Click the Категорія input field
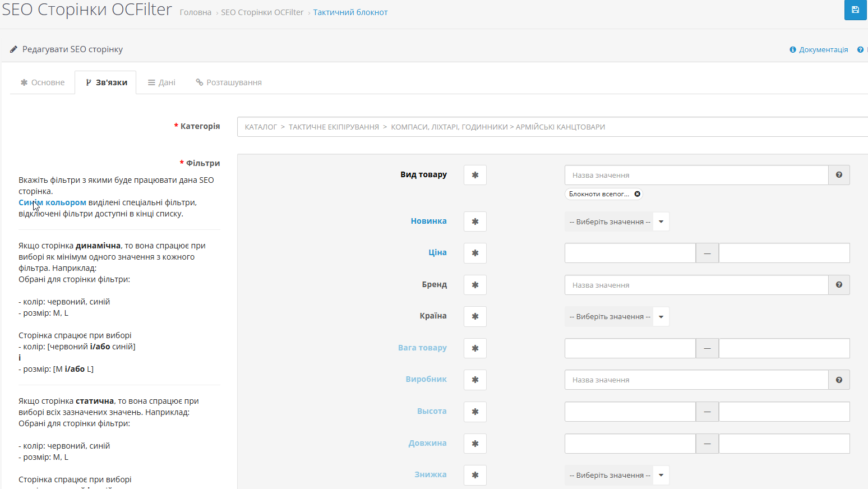868x489 pixels. pos(552,127)
